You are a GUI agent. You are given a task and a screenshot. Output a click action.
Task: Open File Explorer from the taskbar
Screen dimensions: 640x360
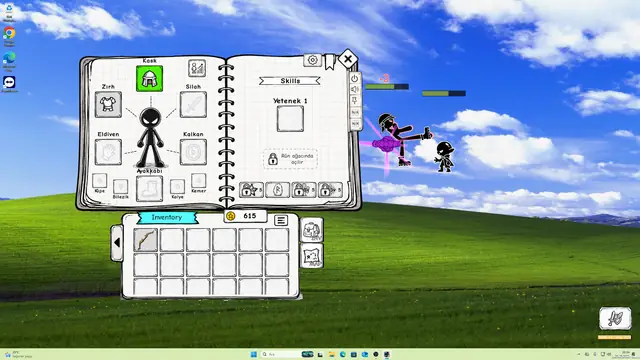331,354
